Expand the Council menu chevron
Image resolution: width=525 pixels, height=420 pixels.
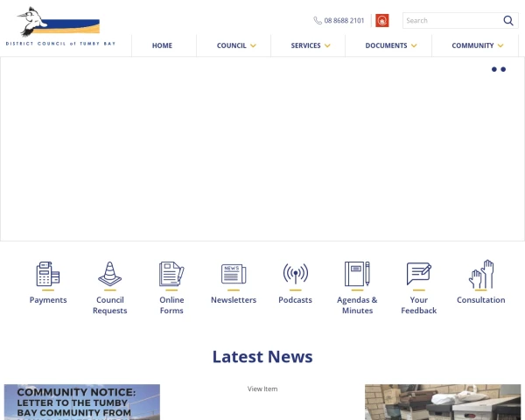pyautogui.click(x=253, y=45)
